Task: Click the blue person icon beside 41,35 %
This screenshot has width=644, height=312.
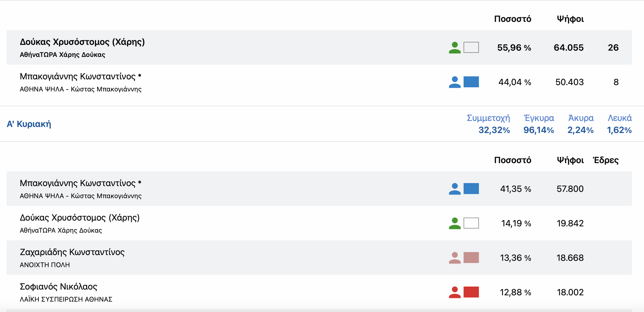Action: tap(455, 189)
